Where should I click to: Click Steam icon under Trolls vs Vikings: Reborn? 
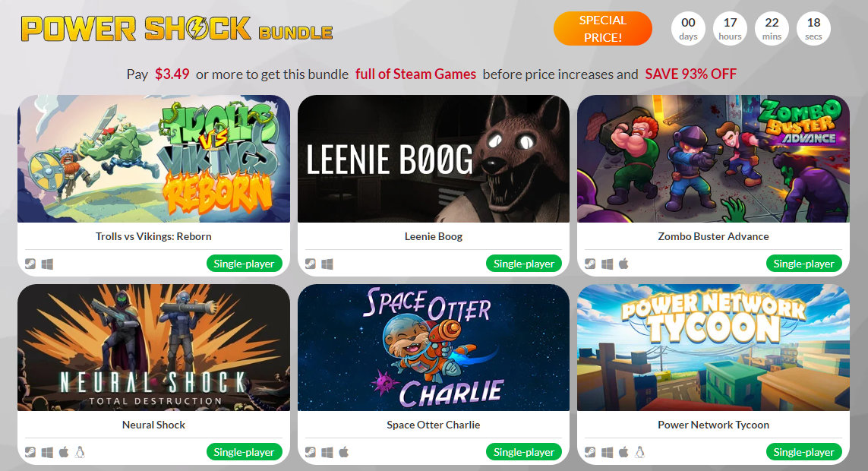pyautogui.click(x=30, y=264)
